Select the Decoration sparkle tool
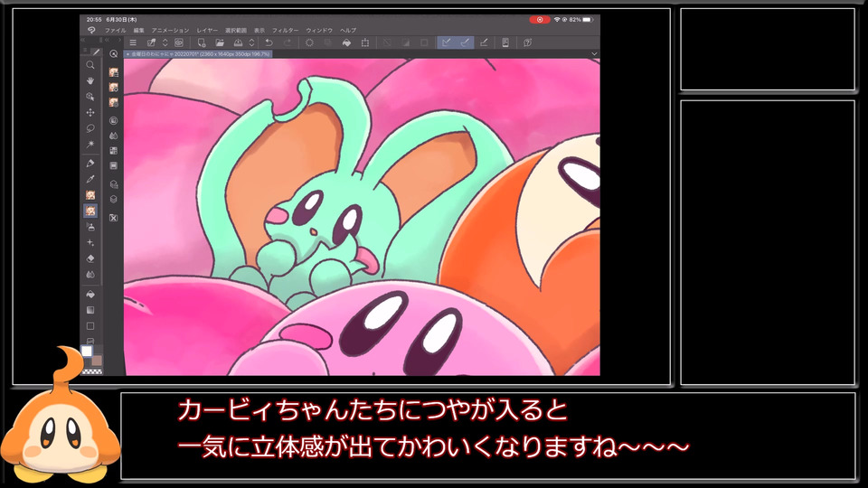Screen dimensions: 868x488 [90, 243]
